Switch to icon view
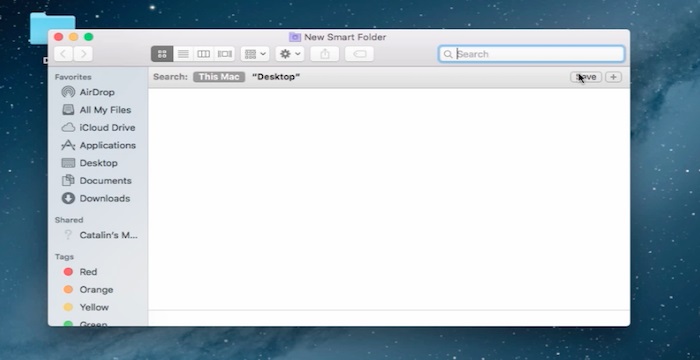This screenshot has height=360, width=700. (162, 54)
